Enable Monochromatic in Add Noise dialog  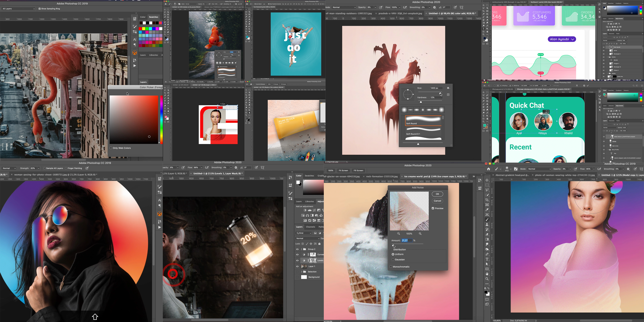391,267
